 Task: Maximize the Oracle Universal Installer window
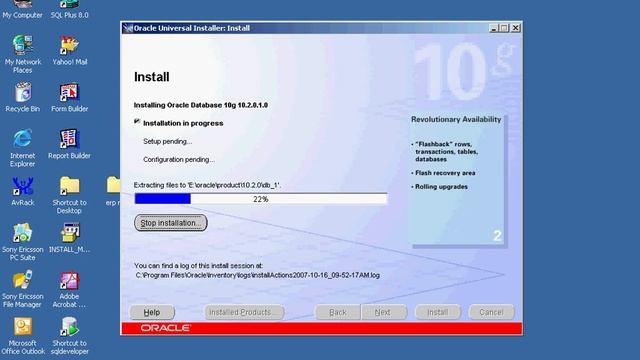point(504,28)
